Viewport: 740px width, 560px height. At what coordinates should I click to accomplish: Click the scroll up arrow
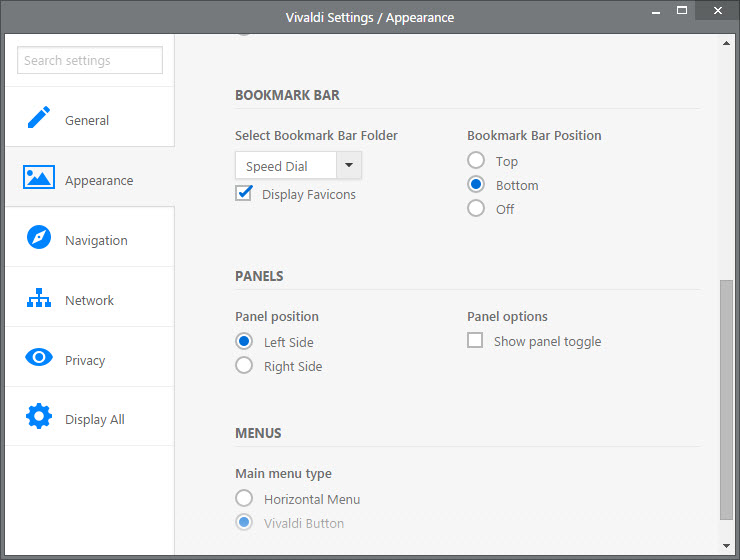pyautogui.click(x=726, y=43)
